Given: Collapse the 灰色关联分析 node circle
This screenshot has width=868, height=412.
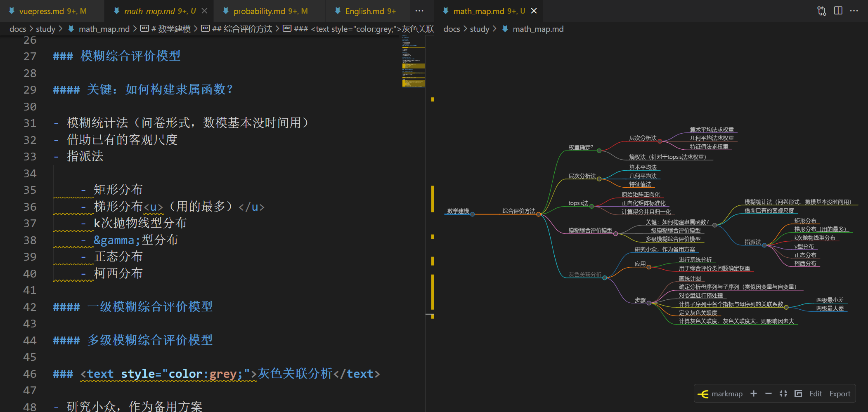Looking at the screenshot, I should tap(604, 278).
